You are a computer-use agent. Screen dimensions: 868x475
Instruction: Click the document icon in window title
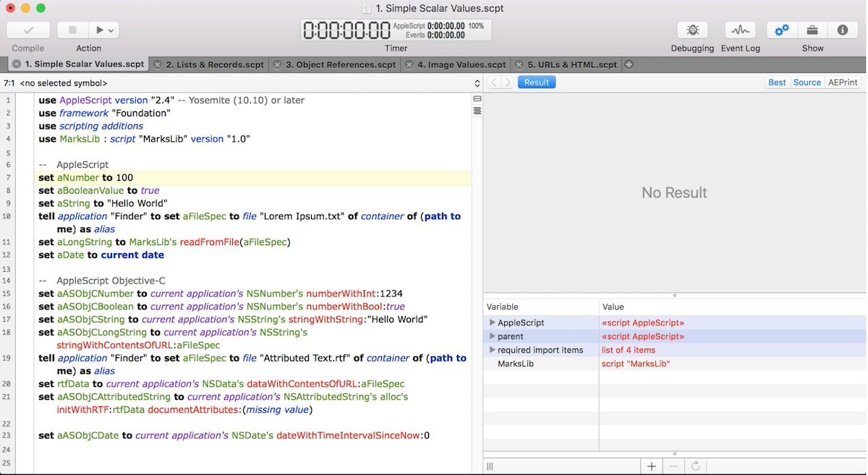click(368, 9)
